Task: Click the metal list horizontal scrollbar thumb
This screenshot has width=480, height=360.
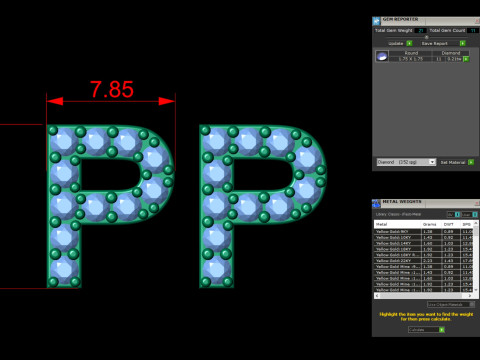Action: tap(421, 296)
